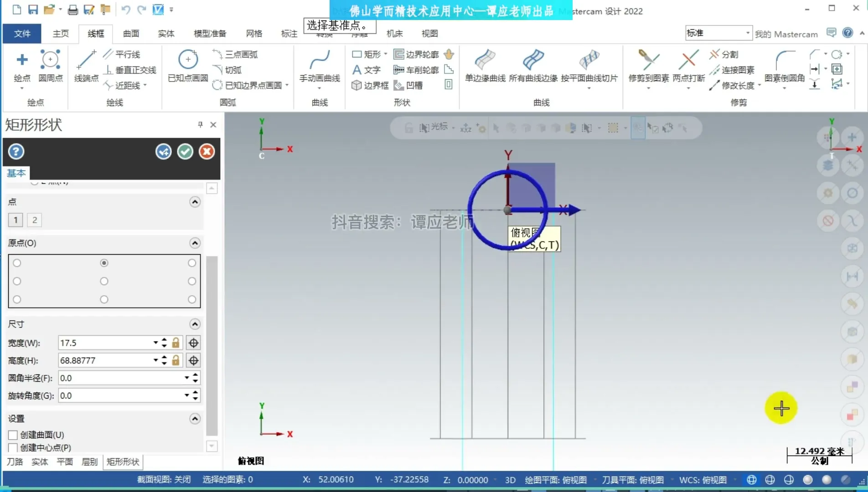Select the 图素倒圆角 fillet tool
Screen dimensions: 868x492
785,66
